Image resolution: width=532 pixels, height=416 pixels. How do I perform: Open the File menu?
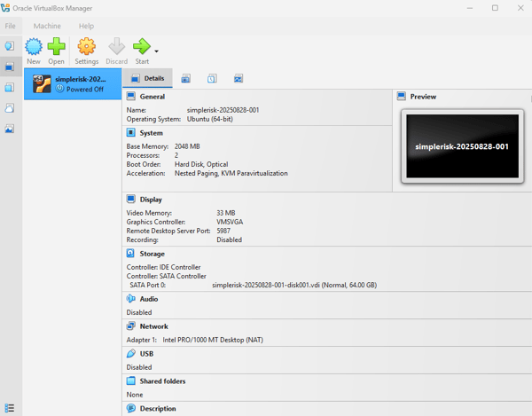11,26
